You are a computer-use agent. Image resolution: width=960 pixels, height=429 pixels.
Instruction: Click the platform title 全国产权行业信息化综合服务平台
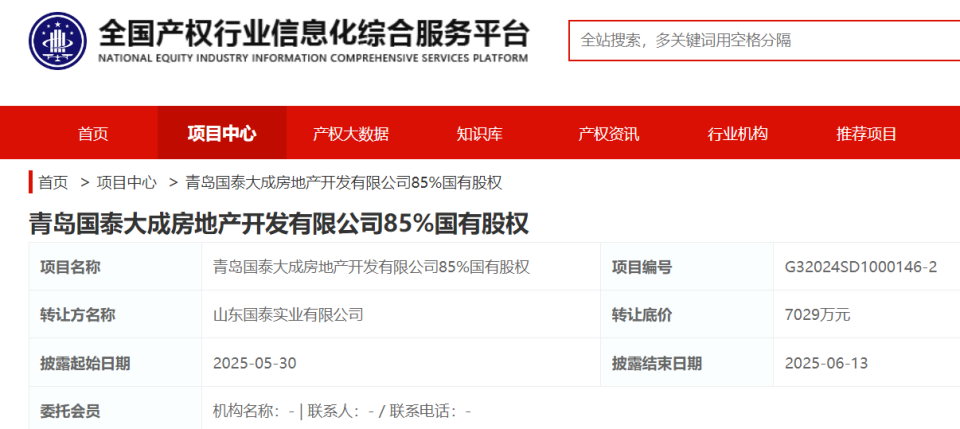click(x=313, y=33)
